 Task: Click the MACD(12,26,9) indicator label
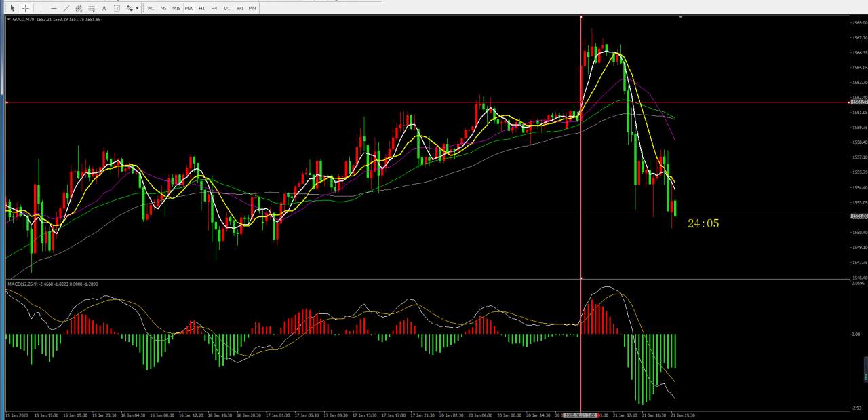[x=53, y=284]
